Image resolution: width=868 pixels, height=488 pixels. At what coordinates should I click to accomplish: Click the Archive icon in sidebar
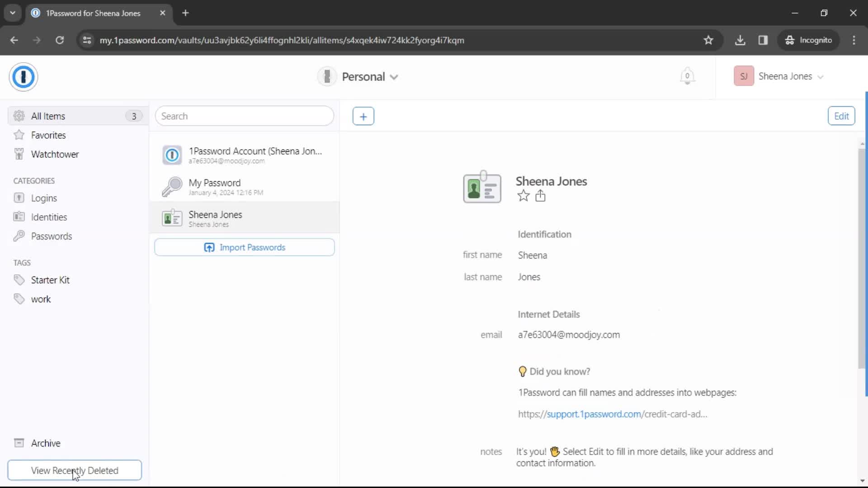tap(19, 443)
